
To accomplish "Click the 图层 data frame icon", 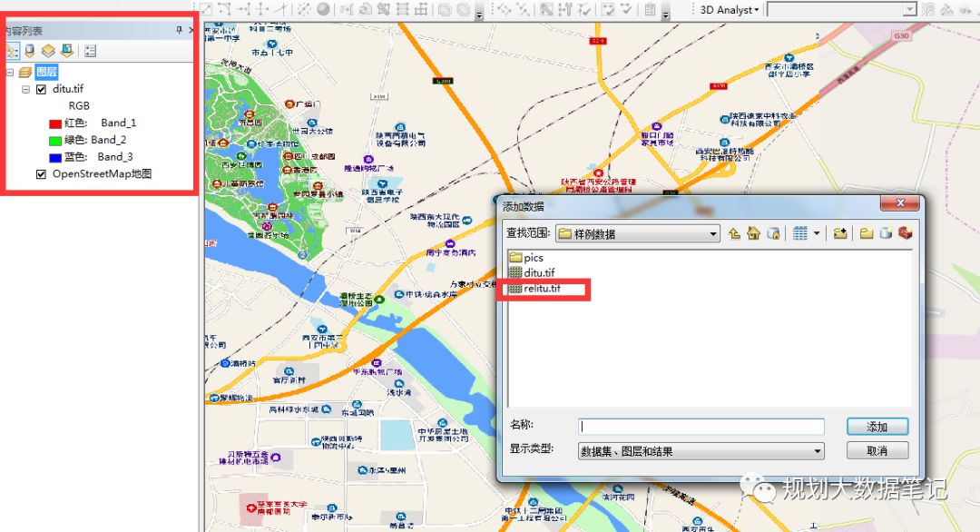I will (25, 72).
